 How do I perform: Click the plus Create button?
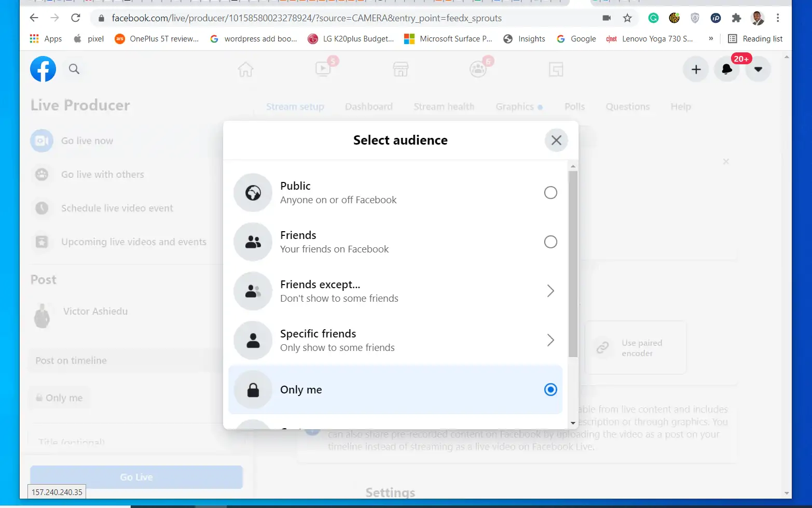click(696, 69)
